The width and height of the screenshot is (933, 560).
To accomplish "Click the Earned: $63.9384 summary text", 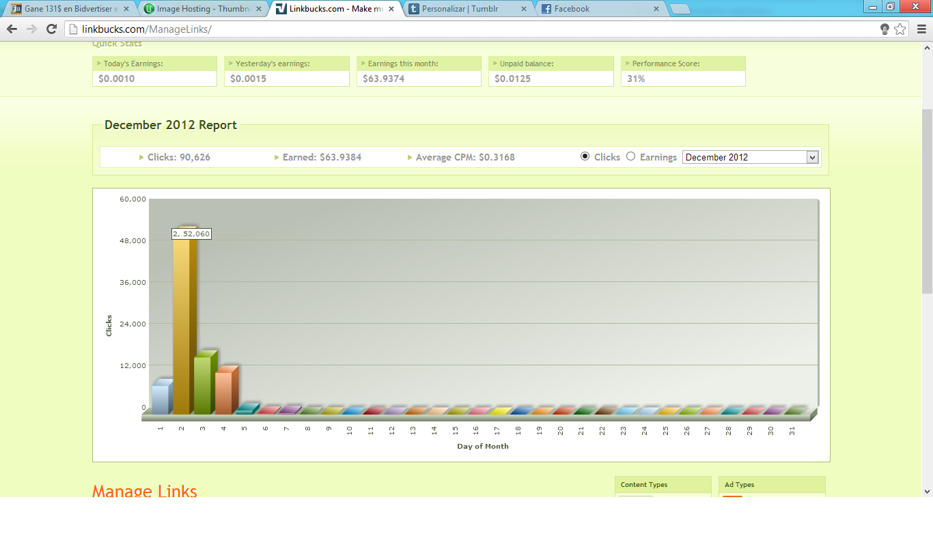I will [322, 157].
